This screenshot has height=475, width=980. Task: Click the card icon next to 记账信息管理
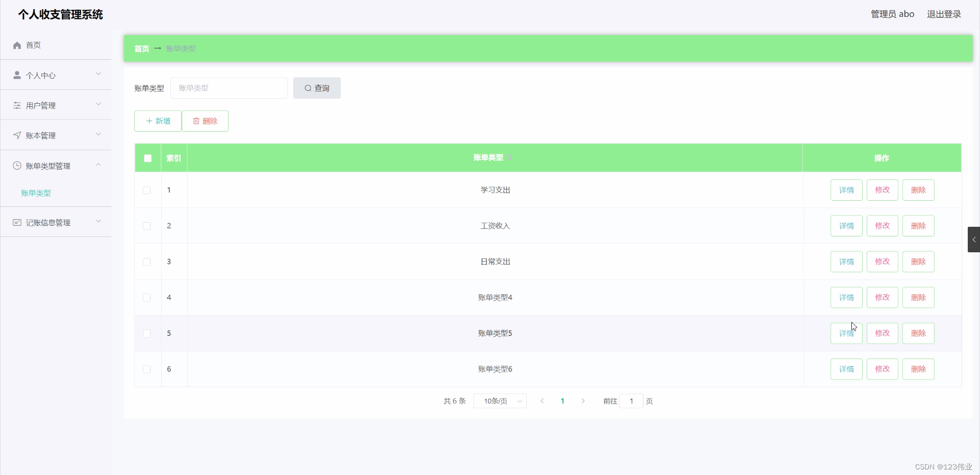coord(17,222)
